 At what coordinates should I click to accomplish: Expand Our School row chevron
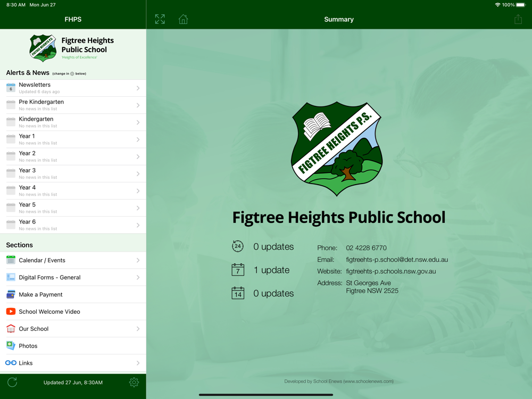click(x=138, y=329)
